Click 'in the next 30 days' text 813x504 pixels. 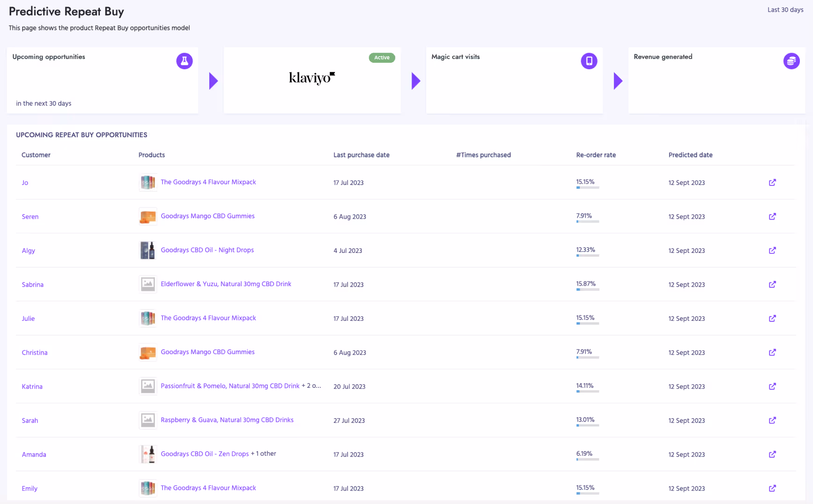pos(44,104)
